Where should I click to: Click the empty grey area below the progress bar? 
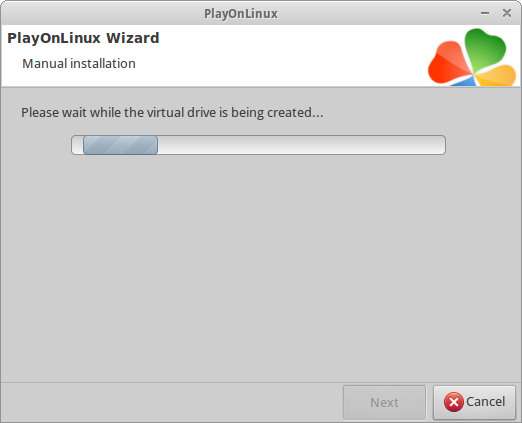[x=261, y=267]
